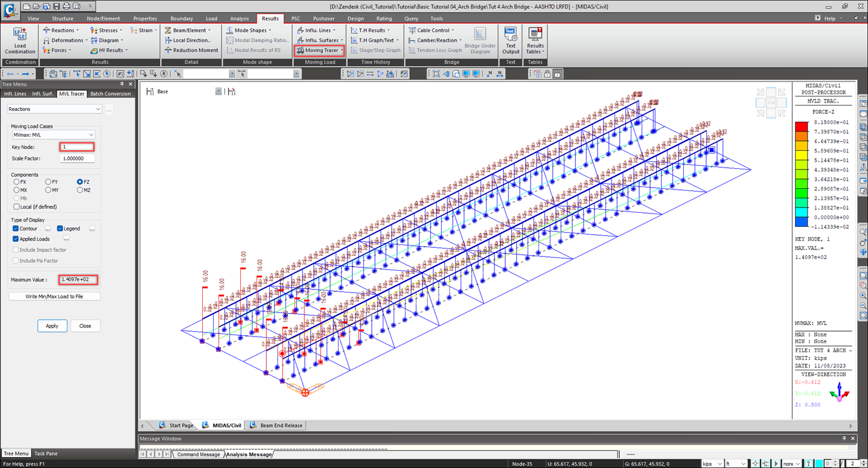Click the blue legend color swatch
Viewport: 868px width, 468px height.
(x=802, y=221)
